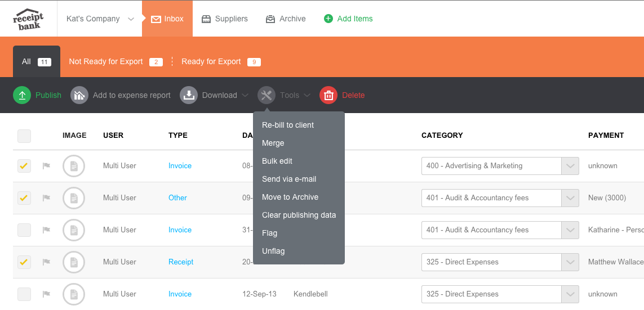Toggle the select-all checkbox in table header
The width and height of the screenshot is (644, 310).
tap(24, 136)
